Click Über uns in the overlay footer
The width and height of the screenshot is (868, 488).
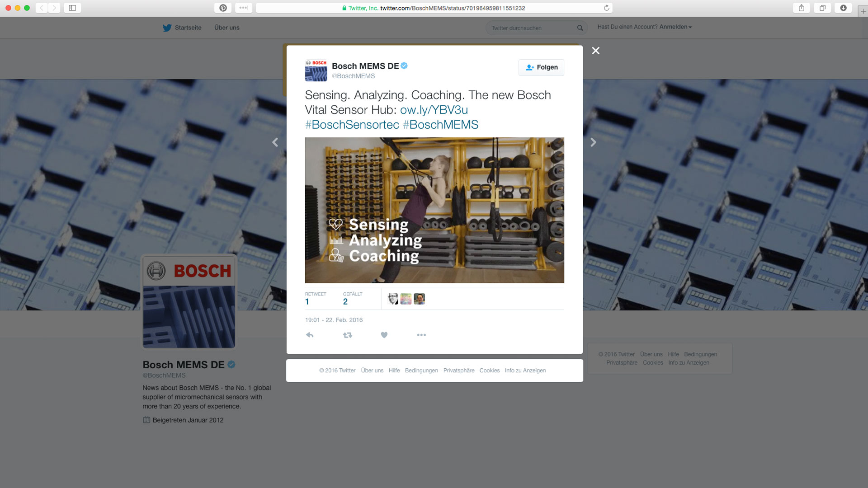(372, 371)
